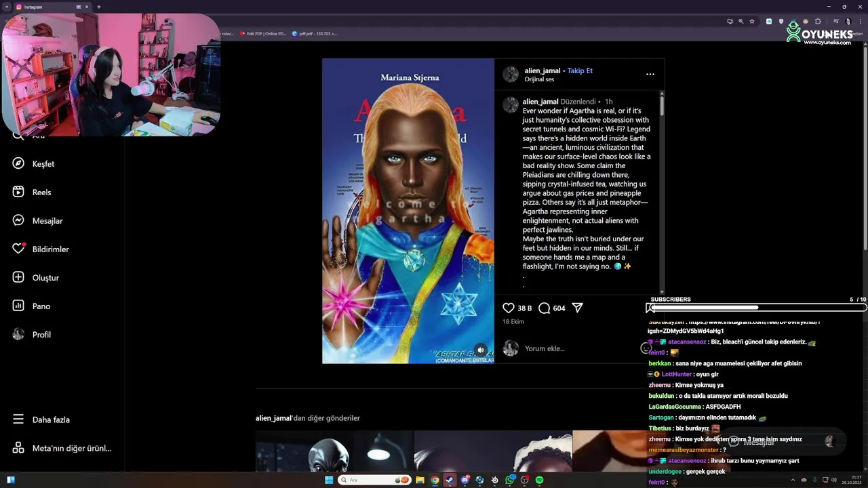Close the Instagram browser tab
Image resolution: width=868 pixels, height=488 pixels.
pyautogui.click(x=86, y=7)
